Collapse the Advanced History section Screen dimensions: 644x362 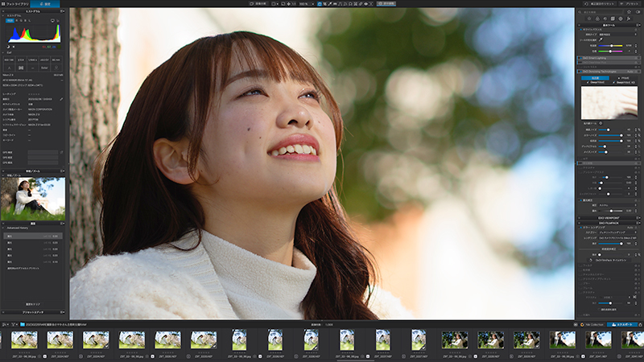click(x=3, y=228)
